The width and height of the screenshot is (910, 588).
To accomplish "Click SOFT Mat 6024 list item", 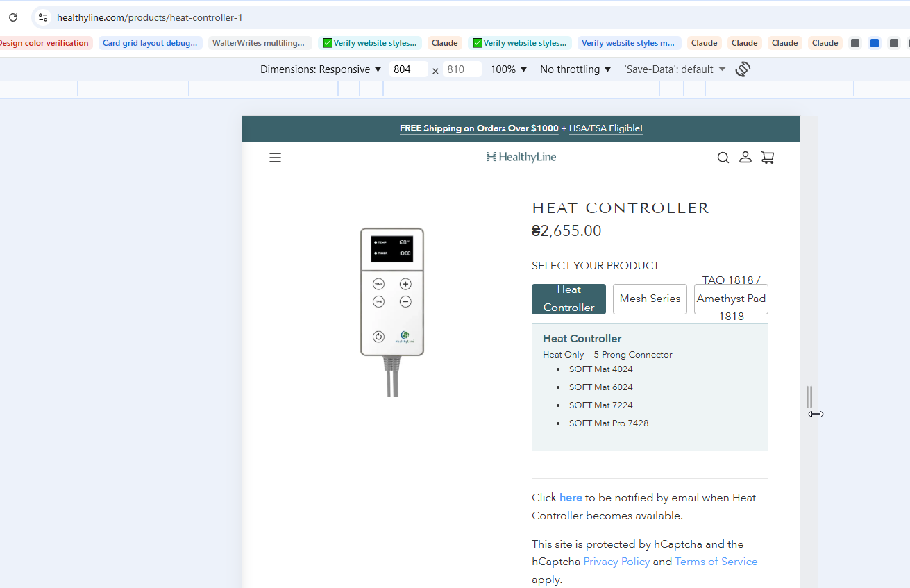I will coord(601,387).
